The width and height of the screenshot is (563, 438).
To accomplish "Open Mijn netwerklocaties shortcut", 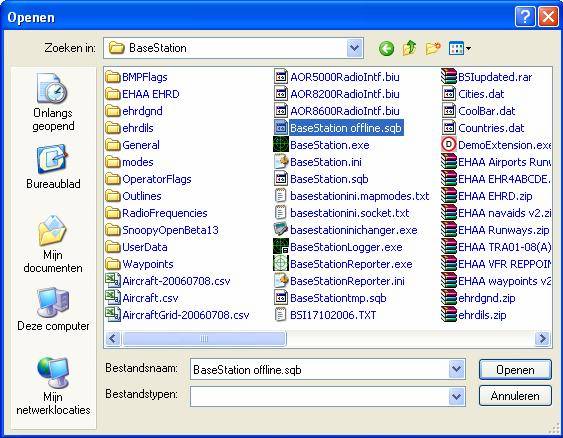I will [x=53, y=386].
